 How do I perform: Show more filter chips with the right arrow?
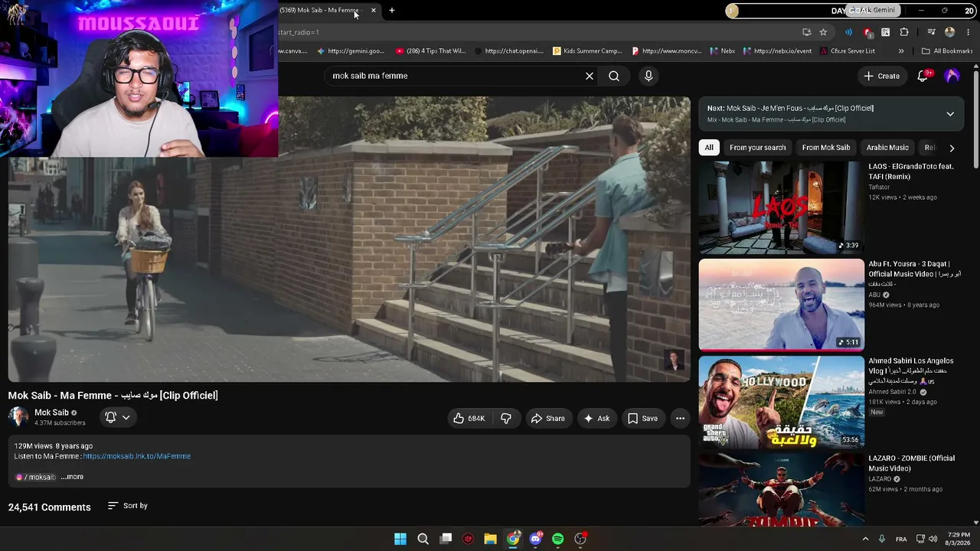tap(952, 148)
